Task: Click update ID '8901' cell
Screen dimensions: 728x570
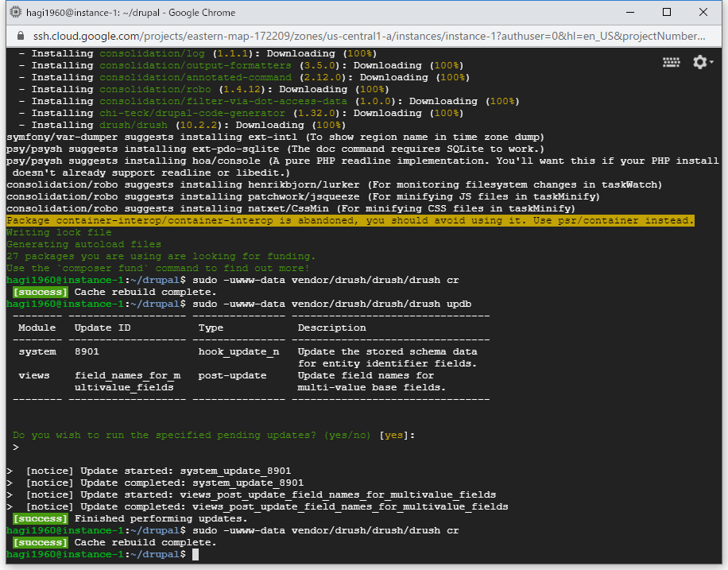Action: [87, 351]
